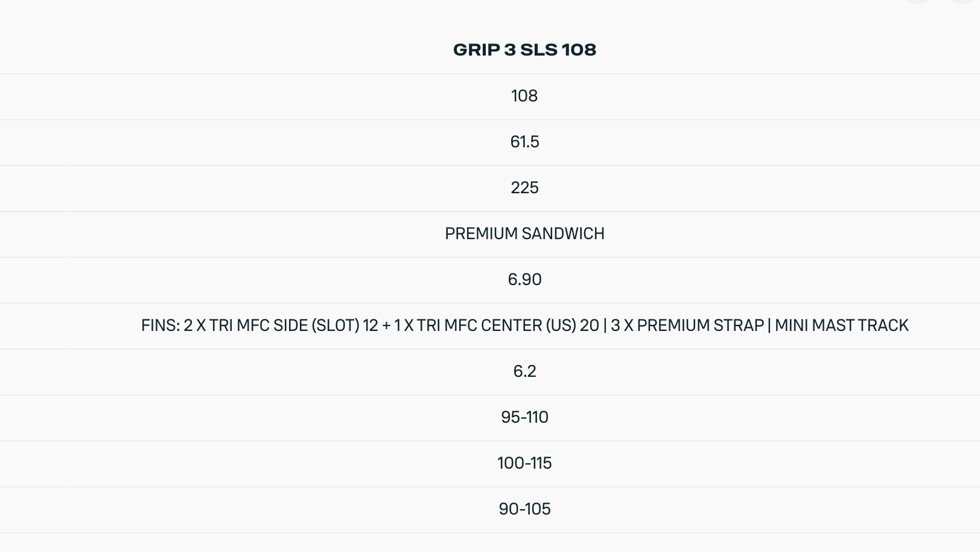Click the 'MINI MAST TRACK' text
Viewport: 980px width, 552px height.
click(x=841, y=326)
